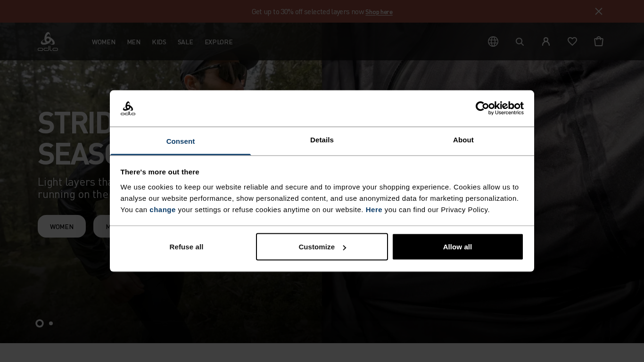Follow the 'Shop here' banner link
644x362 pixels.
click(379, 12)
